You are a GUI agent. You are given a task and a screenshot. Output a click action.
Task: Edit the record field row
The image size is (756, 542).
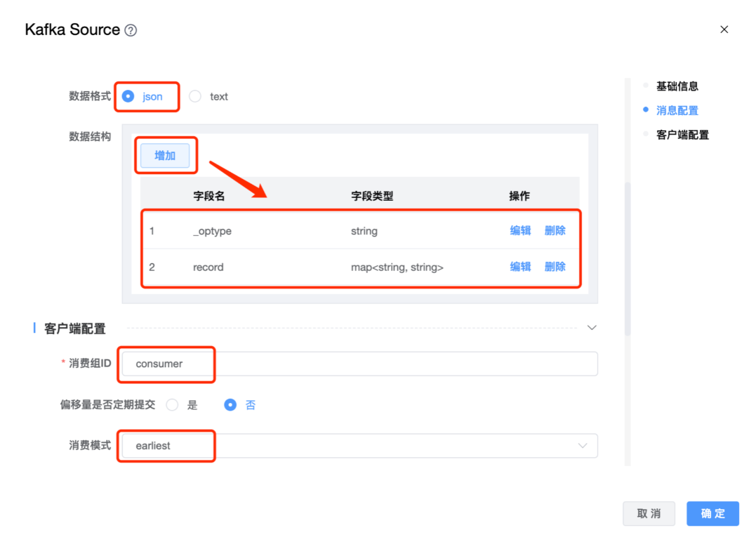[x=520, y=267]
